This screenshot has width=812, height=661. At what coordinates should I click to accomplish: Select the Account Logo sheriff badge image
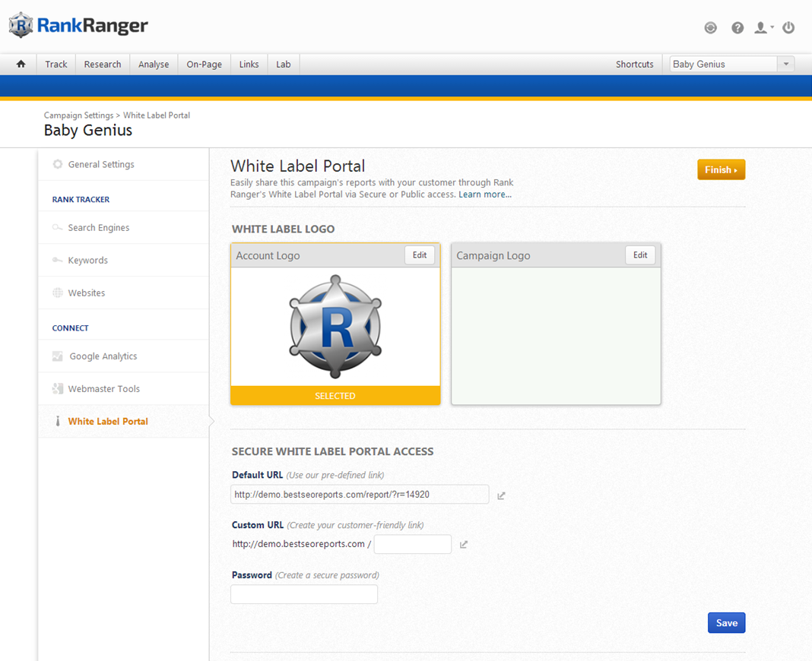(x=335, y=326)
